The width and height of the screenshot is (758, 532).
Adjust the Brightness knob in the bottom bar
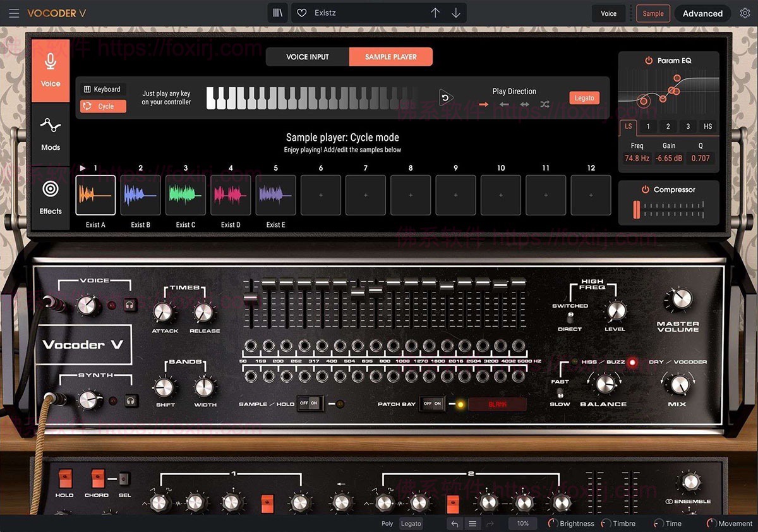coord(552,523)
